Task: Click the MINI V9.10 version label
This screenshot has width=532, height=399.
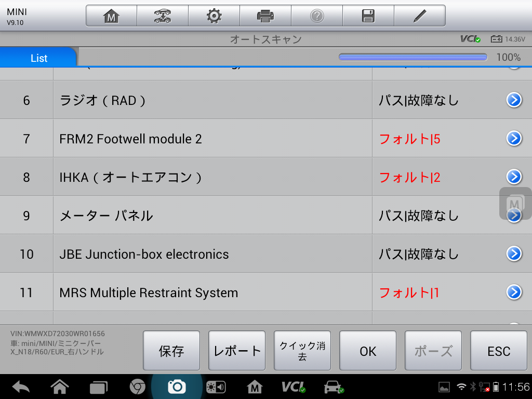Action: (x=17, y=16)
